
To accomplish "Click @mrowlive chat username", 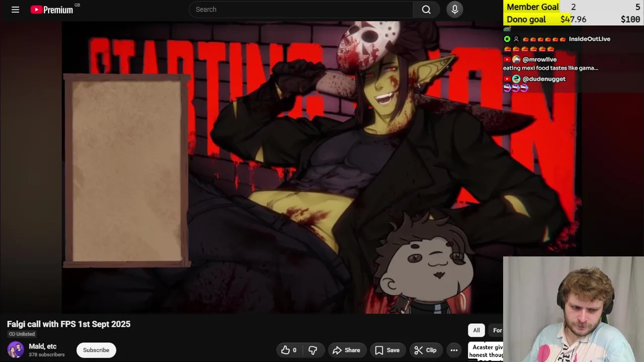I will pyautogui.click(x=539, y=59).
